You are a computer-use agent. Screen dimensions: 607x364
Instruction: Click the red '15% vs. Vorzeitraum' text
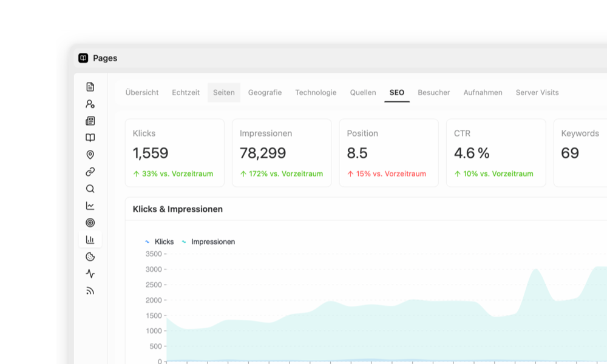pos(391,174)
